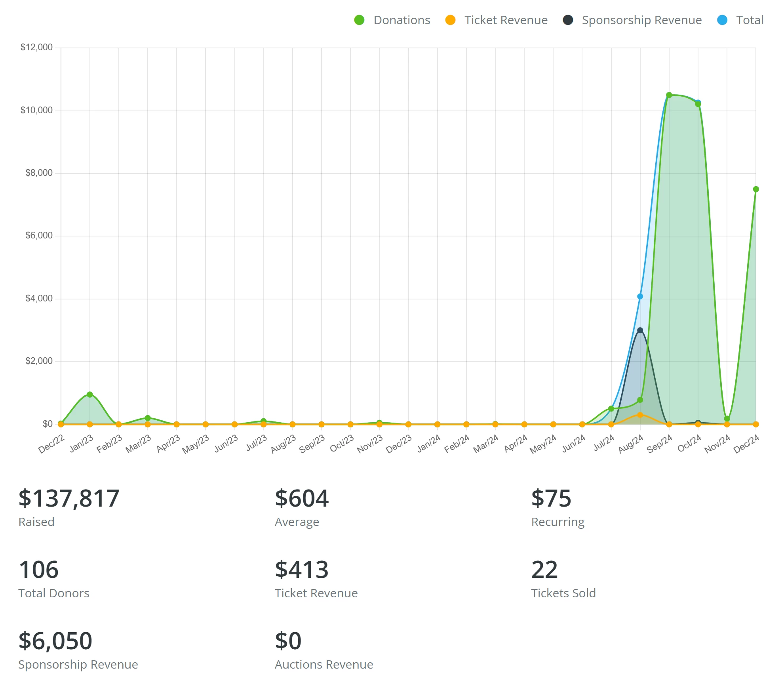Click the Nov/24 donations low point
Screen dimensions: 784x690
727,419
